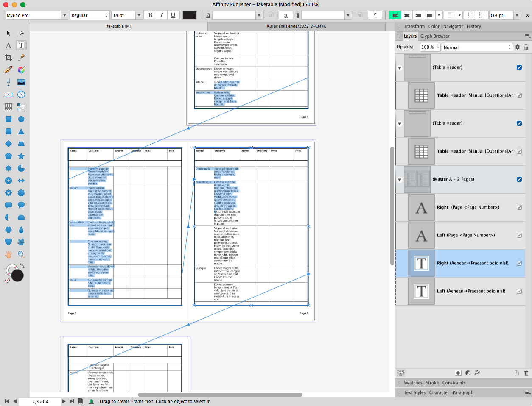Toggle visibility of the Left page number layer
Screen dimensions: 532x406
point(519,235)
